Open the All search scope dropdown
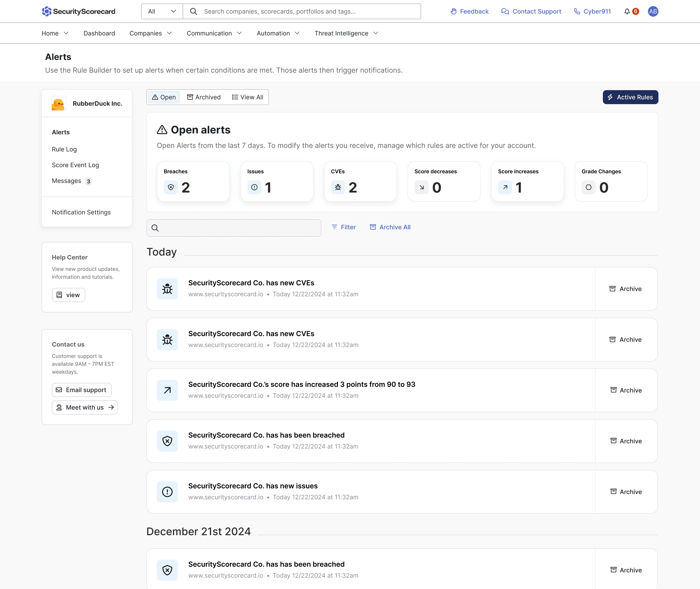Screen dimensions: 700x589 pos(162,11)
